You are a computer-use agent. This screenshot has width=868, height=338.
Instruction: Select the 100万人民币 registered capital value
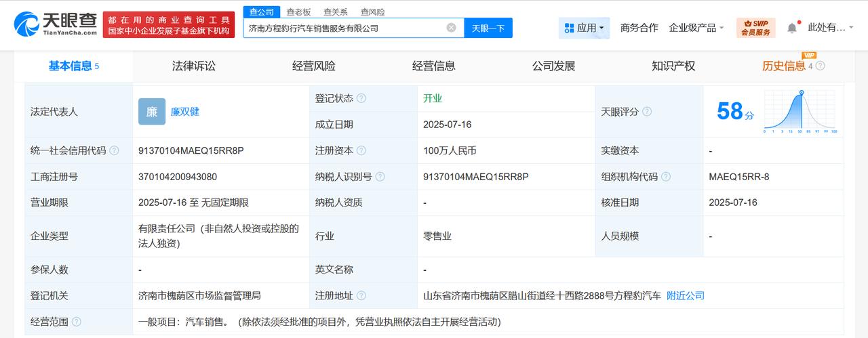pyautogui.click(x=450, y=151)
